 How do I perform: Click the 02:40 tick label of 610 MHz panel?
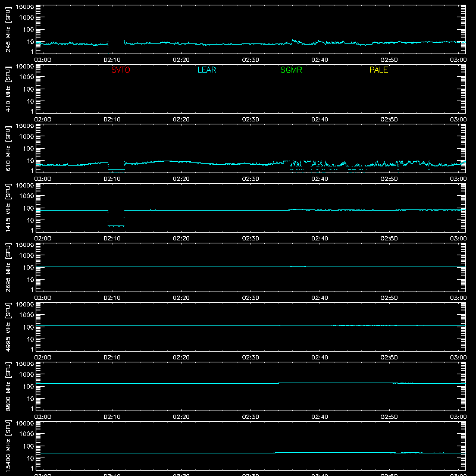tap(320, 179)
